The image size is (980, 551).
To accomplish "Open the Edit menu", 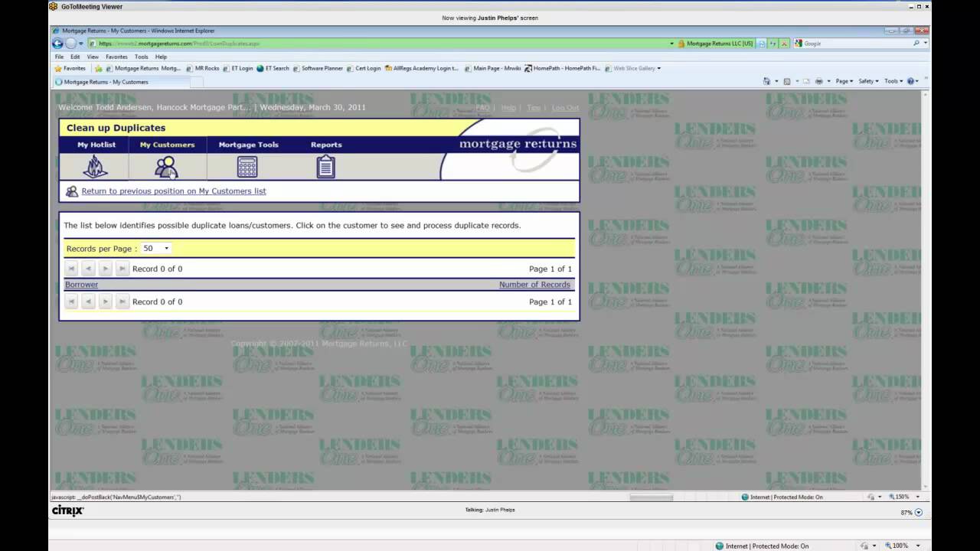I will 75,57.
